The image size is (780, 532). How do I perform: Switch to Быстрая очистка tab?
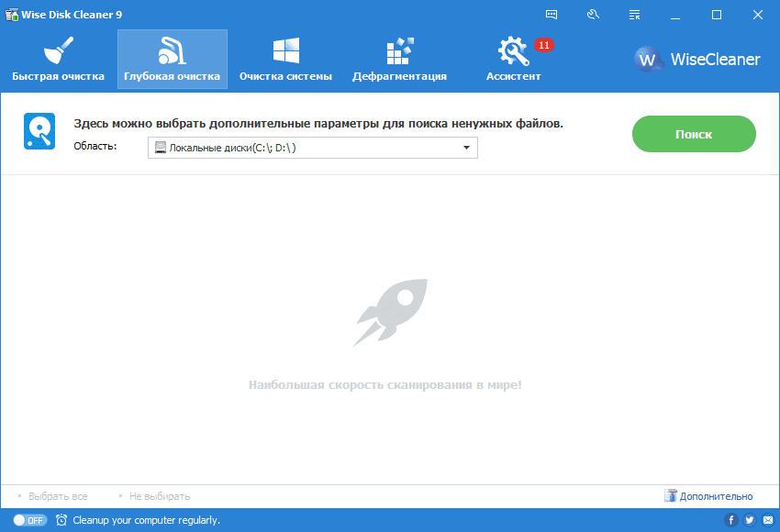tap(58, 59)
